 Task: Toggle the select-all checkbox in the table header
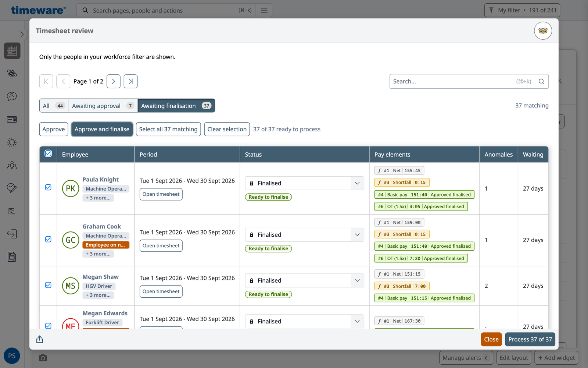click(x=48, y=153)
